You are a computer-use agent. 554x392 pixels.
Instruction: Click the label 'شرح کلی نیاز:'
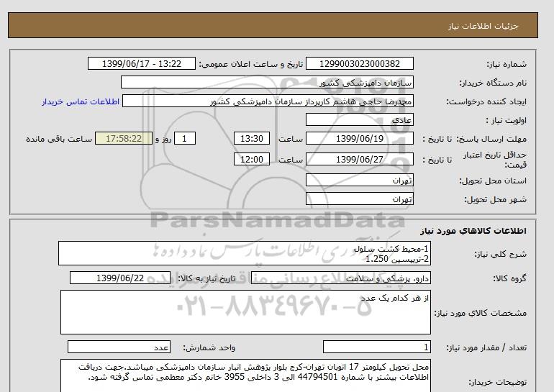(500, 254)
